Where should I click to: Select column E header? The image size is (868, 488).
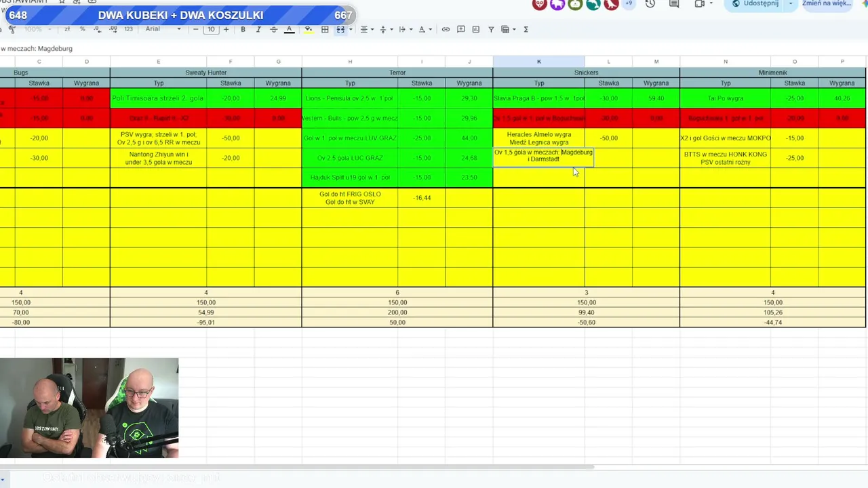[x=159, y=62]
